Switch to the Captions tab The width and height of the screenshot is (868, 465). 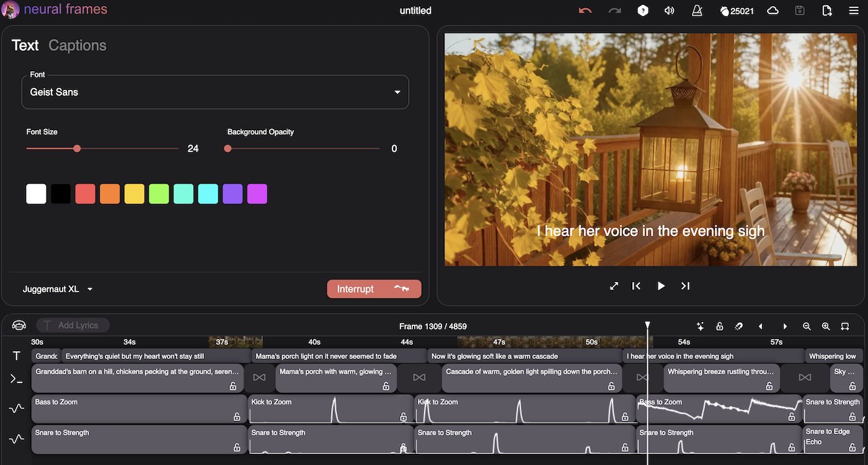pos(77,45)
